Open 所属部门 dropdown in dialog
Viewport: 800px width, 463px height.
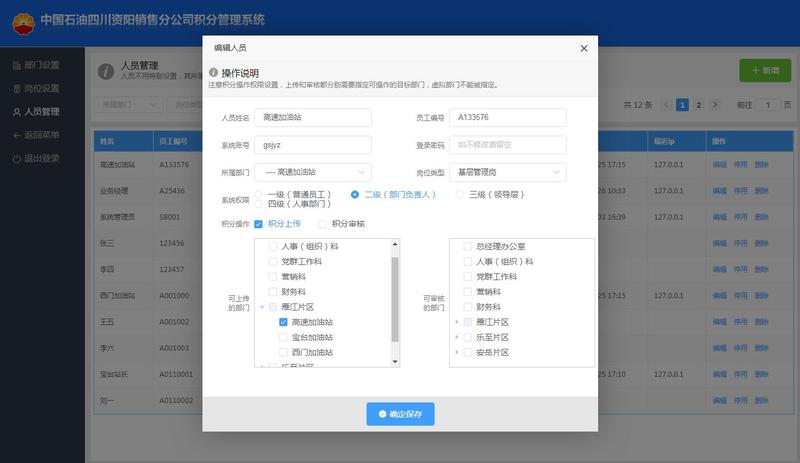pos(313,173)
